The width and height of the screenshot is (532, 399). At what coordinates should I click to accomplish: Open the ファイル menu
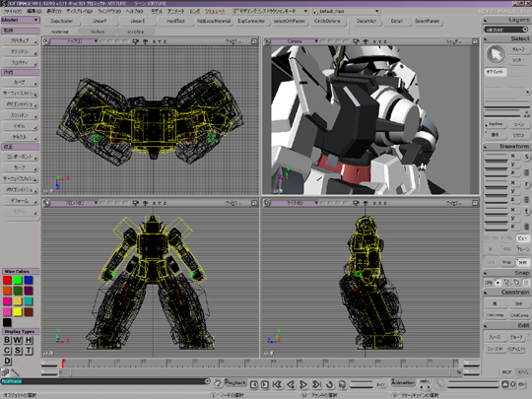tap(12, 11)
